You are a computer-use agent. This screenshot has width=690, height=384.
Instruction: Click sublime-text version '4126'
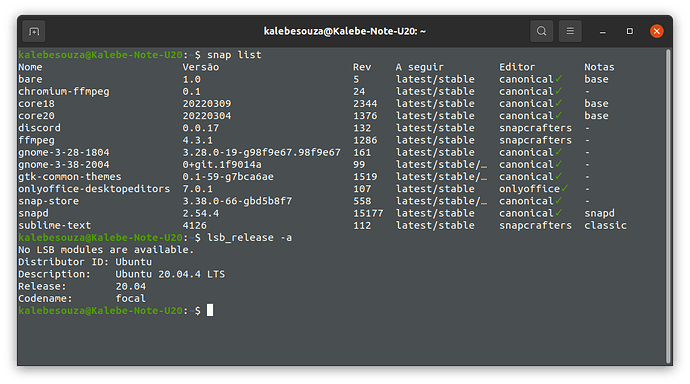click(x=195, y=225)
